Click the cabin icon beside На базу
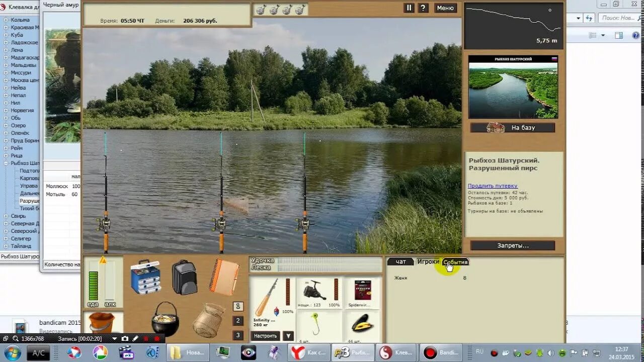 click(x=496, y=128)
